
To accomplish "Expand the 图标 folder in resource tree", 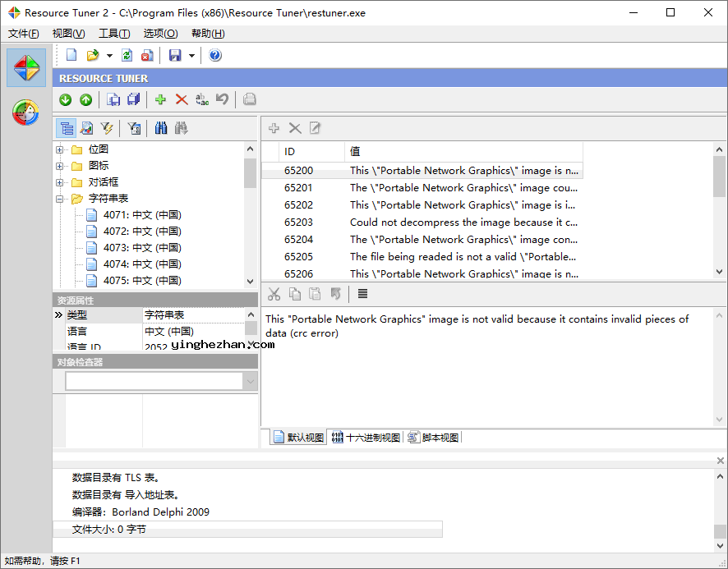I will point(59,166).
